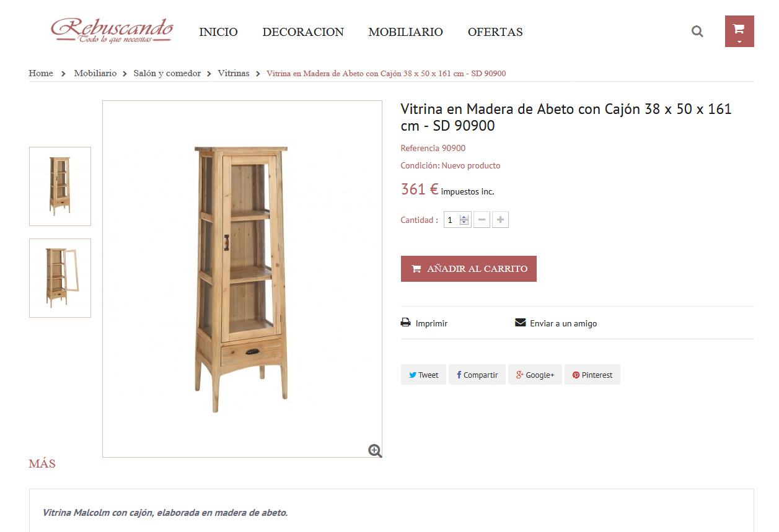Viewport: 779px width, 532px height.
Task: Go to Vitrinas breadcrumb link
Action: [234, 73]
